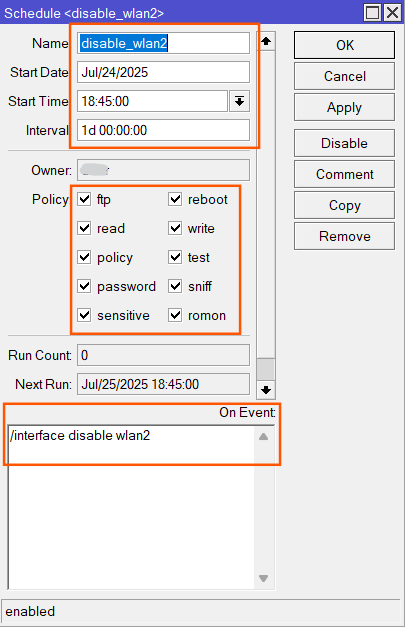Click into the Interval field
Viewport: 405px width, 627px height.
164,130
